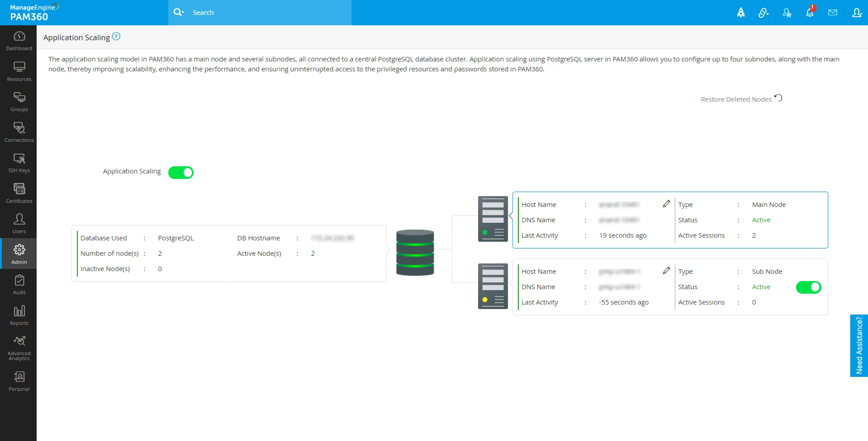
Task: Deactivate the Sub Node status toggle
Action: coord(808,287)
